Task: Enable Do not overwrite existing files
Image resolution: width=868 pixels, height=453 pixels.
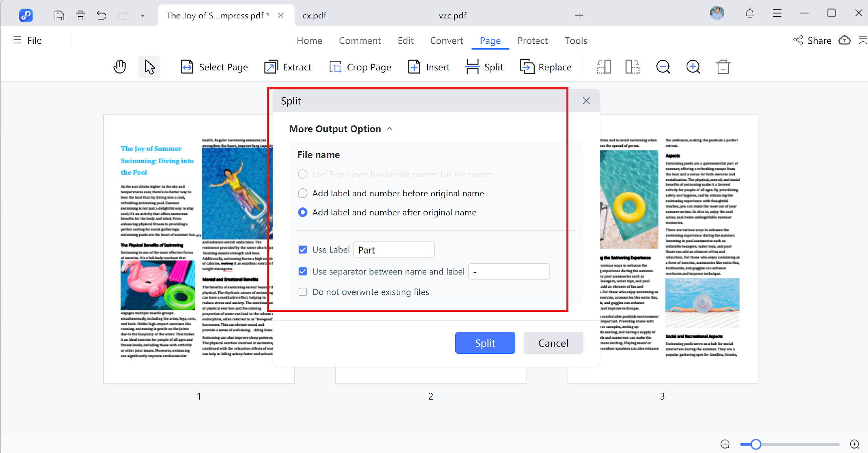Action: [x=302, y=292]
